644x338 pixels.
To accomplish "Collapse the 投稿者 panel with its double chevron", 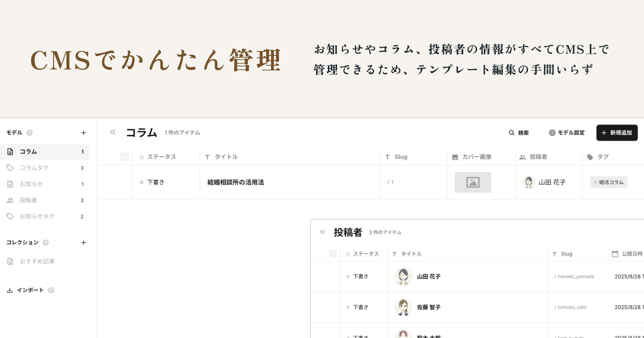I will pos(322,232).
